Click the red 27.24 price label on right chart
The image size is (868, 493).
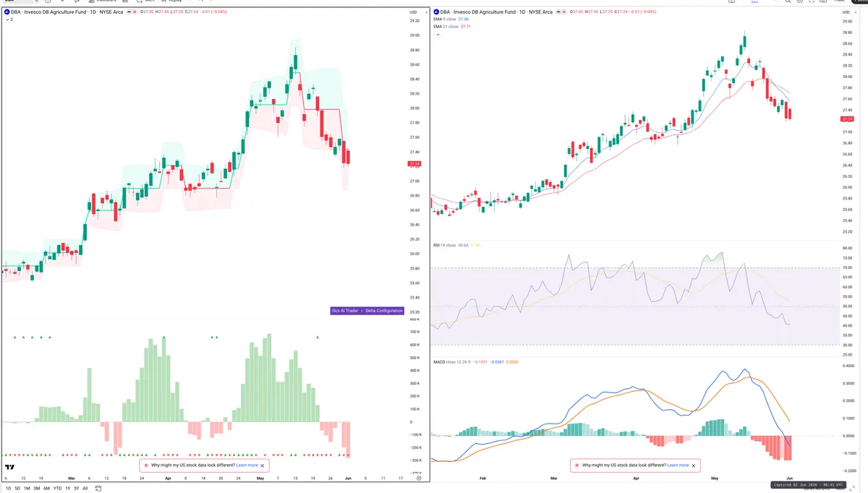point(848,119)
